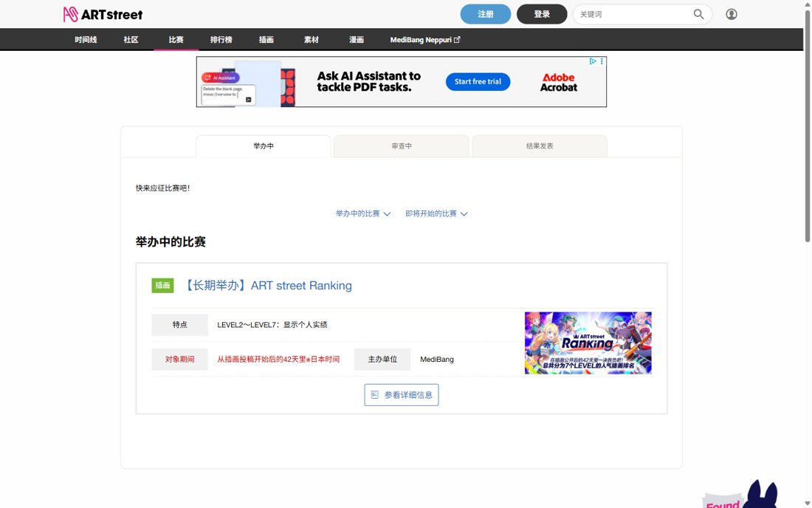Go to the 社区 menu item
This screenshot has width=812, height=508.
(131, 40)
